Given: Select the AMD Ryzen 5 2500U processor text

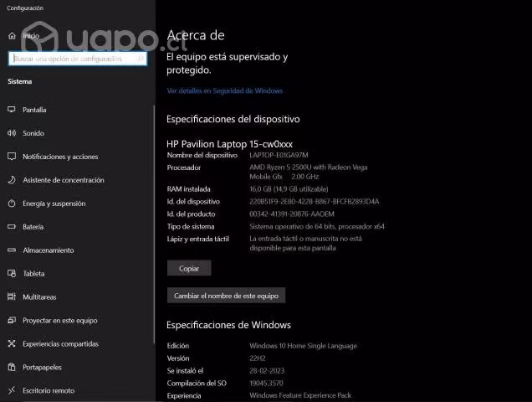Looking at the screenshot, I should pos(309,172).
